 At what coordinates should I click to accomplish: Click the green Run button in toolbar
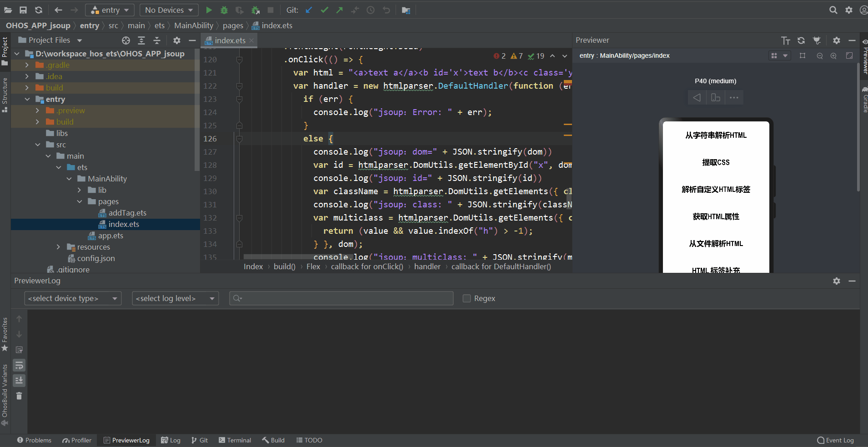209,10
